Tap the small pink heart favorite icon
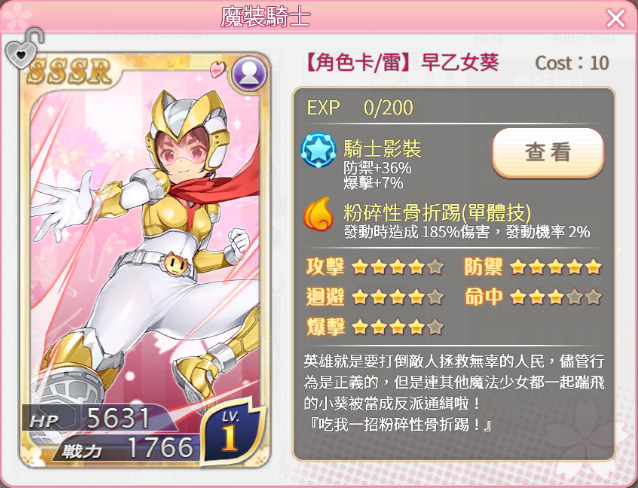This screenshot has width=638, height=488. coord(218,68)
